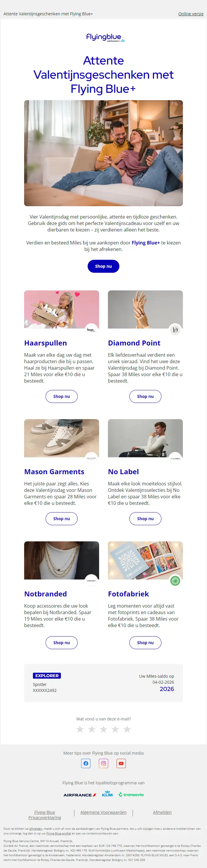Click Shop nu under Fotofabriek
The image size is (207, 868).
(x=146, y=643)
